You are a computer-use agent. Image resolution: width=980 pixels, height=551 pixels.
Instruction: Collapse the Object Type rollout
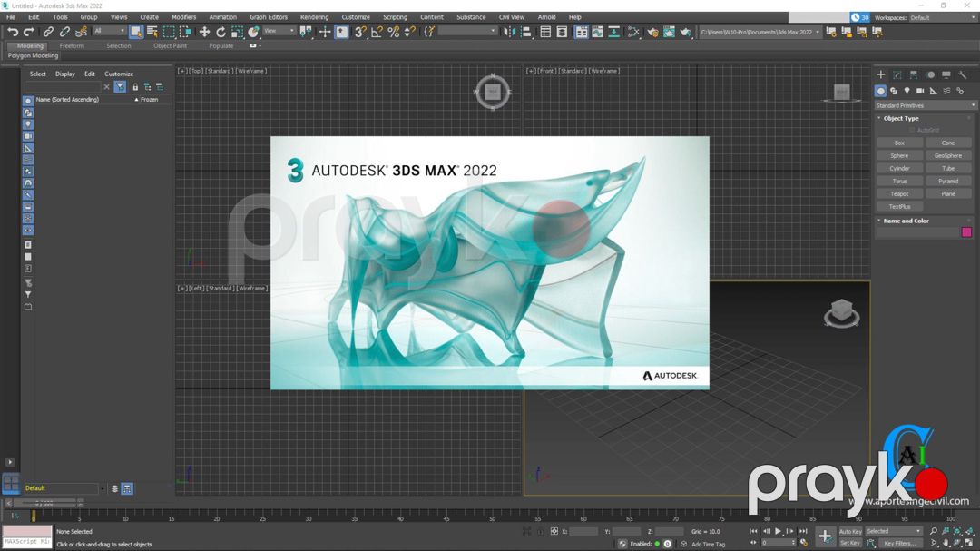[900, 118]
